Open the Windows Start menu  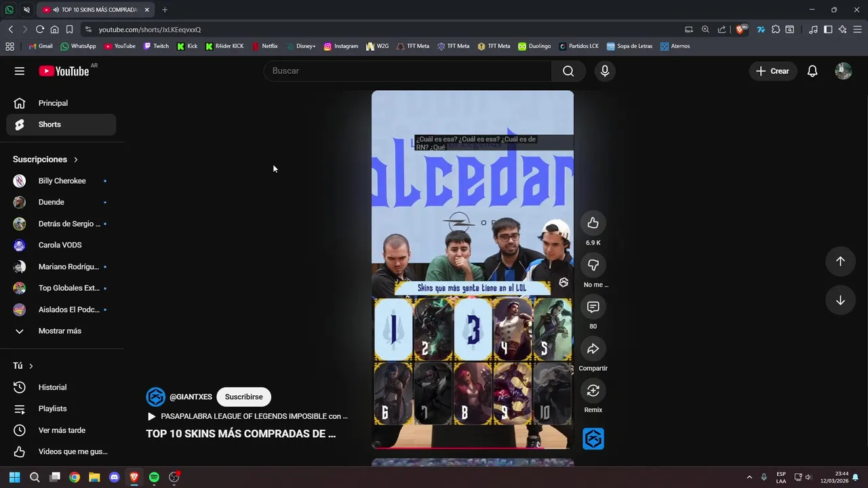(x=14, y=477)
